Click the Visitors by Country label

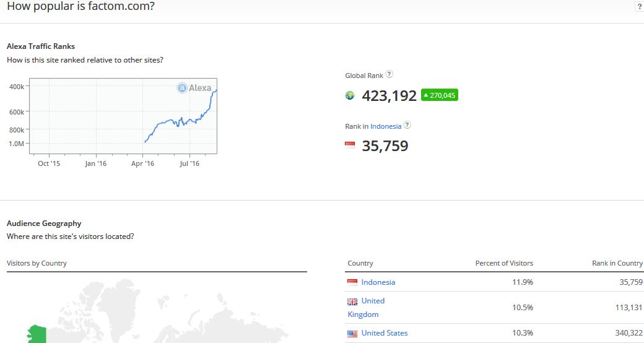37,263
